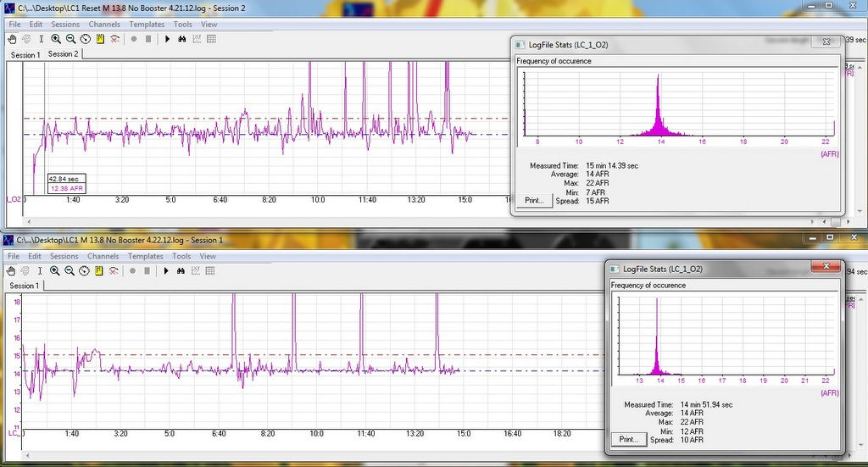Open the Templates menu in bottom window
868x467 pixels.
click(x=145, y=256)
